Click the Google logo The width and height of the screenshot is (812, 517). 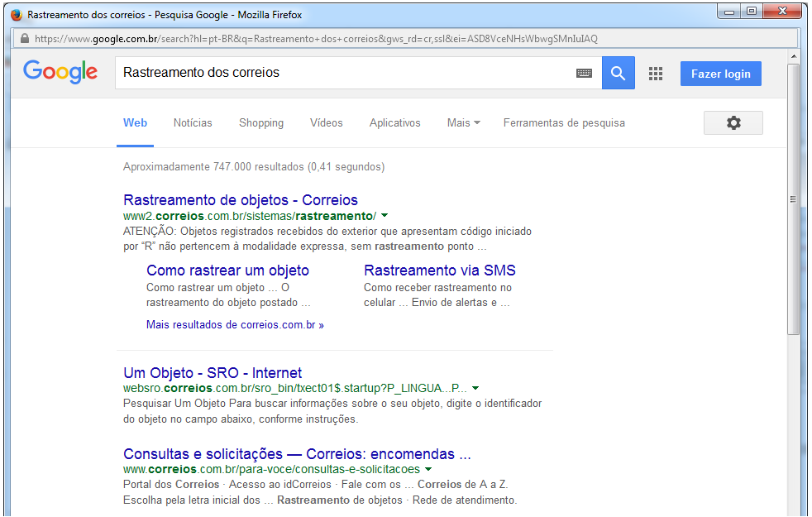(x=60, y=71)
